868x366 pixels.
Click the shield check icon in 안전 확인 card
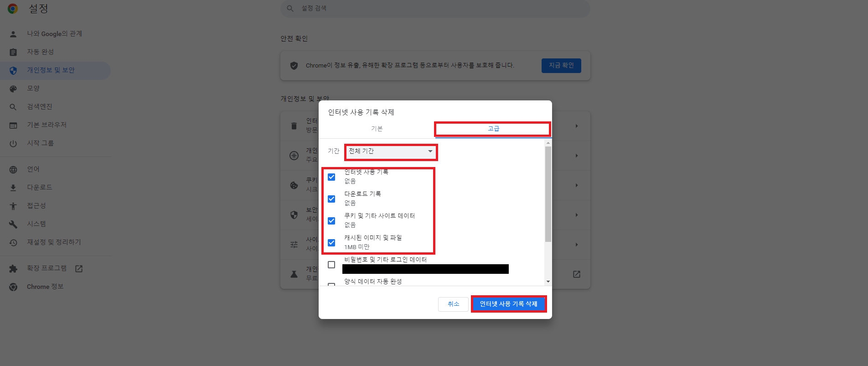(294, 66)
